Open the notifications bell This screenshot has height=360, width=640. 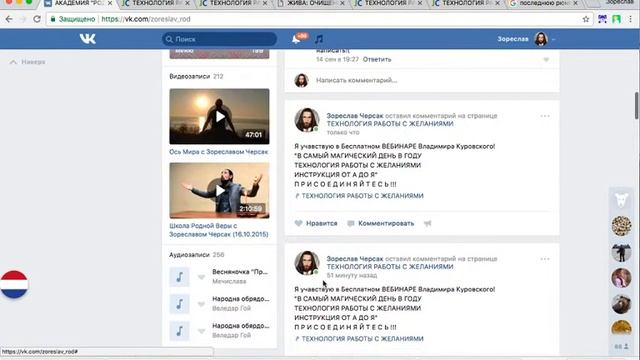pyautogui.click(x=296, y=39)
